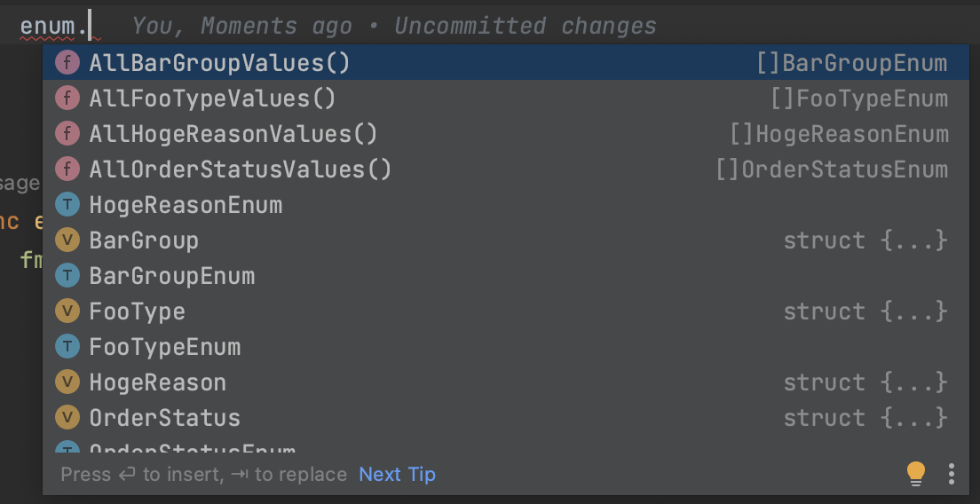980x504 pixels.
Task: Choose AllFooTypeValues() from suggestions
Action: point(213,98)
